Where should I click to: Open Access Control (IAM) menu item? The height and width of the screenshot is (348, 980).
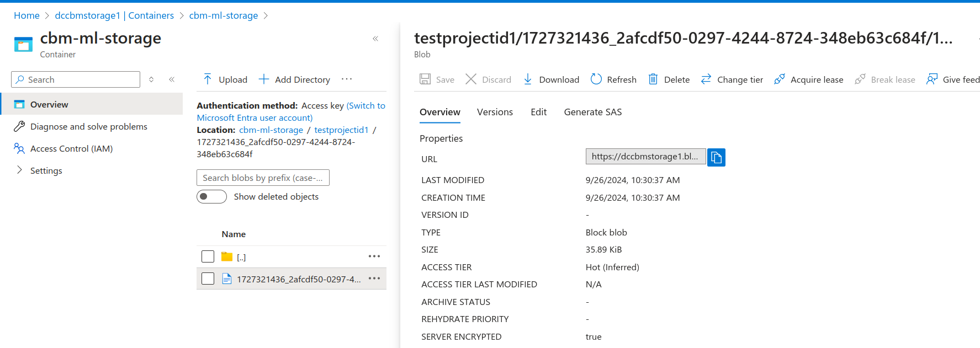(71, 148)
